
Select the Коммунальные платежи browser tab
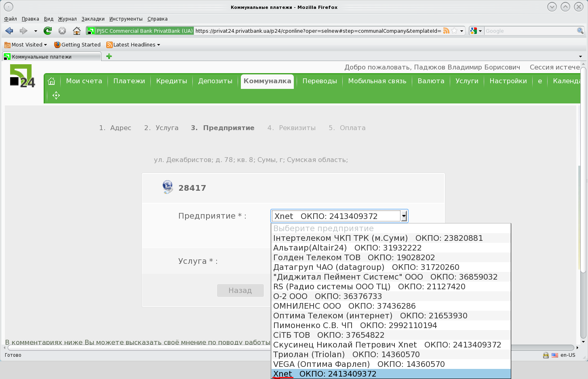[x=52, y=57]
